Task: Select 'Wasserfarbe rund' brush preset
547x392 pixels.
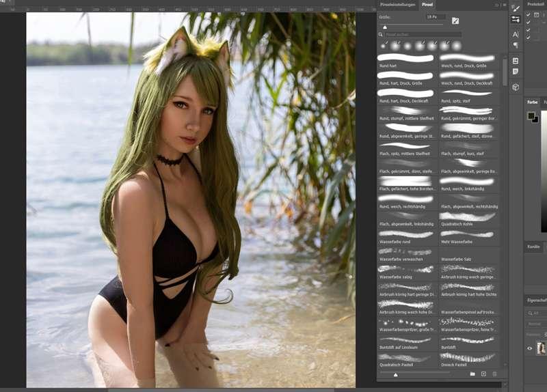Action: [x=406, y=237]
